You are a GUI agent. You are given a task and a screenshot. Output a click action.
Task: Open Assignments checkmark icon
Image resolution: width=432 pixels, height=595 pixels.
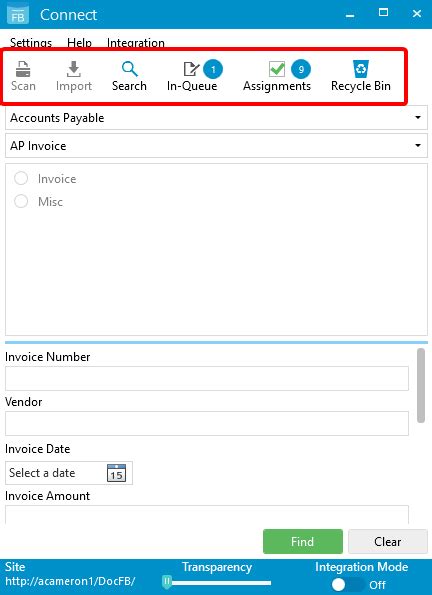[x=277, y=69]
